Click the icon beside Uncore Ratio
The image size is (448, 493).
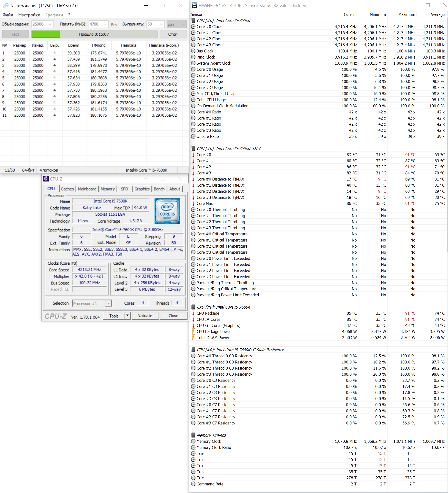tap(193, 136)
